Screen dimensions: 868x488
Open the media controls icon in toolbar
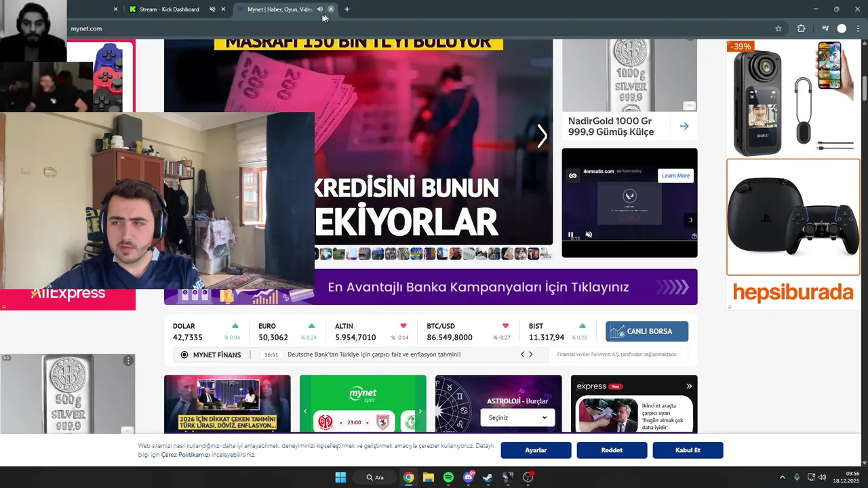point(825,28)
